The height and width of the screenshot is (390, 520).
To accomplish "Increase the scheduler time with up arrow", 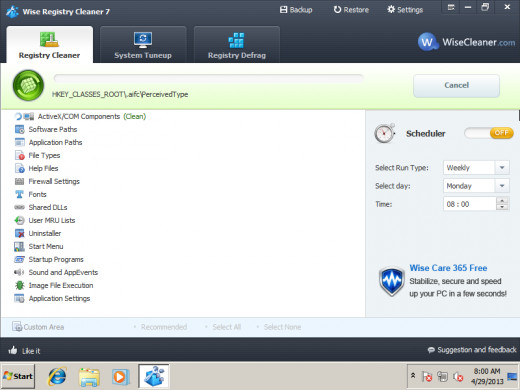I will click(x=502, y=200).
